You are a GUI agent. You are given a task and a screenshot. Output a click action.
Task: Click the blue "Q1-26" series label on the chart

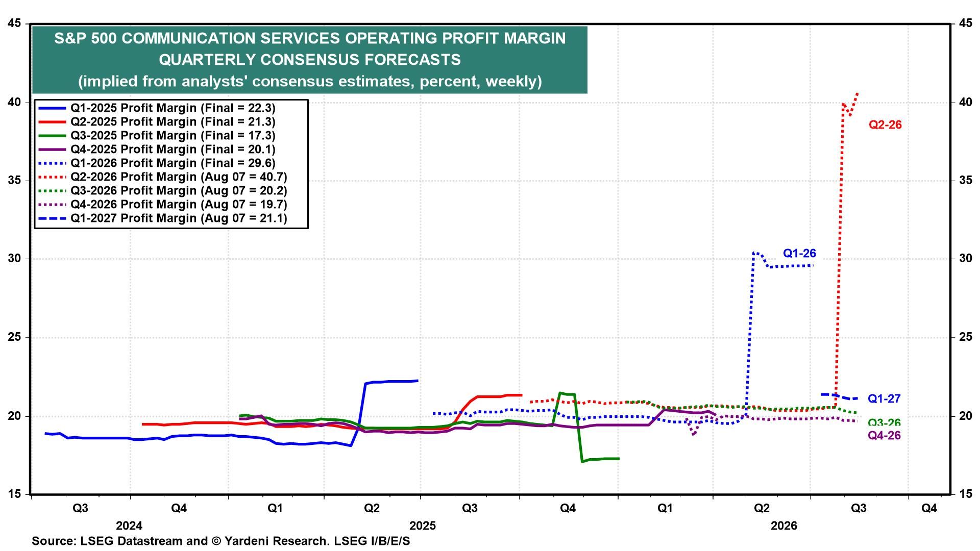click(x=799, y=254)
